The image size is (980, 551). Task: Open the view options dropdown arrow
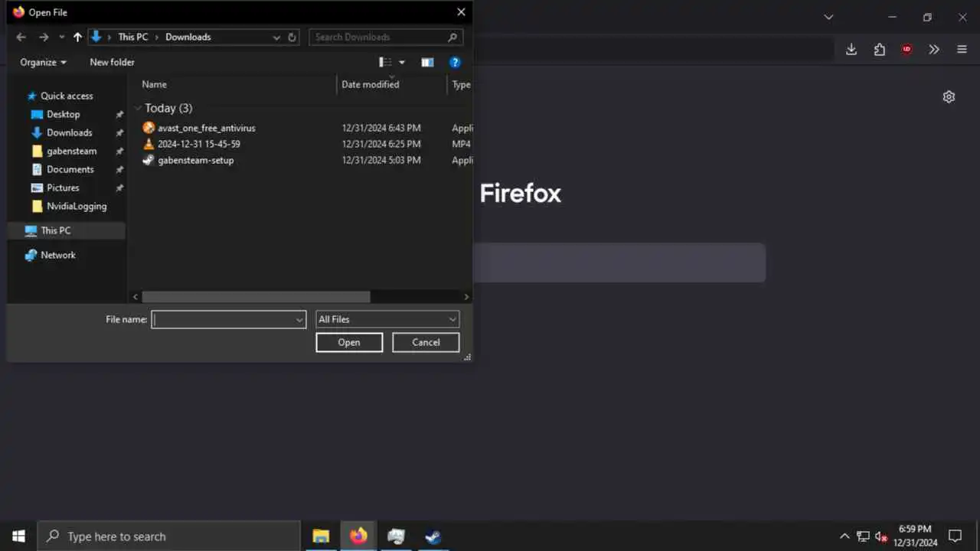click(402, 63)
